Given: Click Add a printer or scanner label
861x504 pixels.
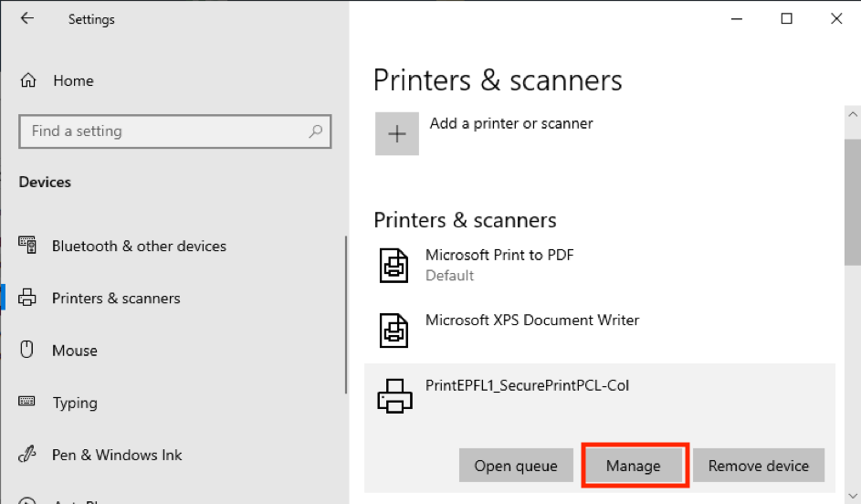Looking at the screenshot, I should 511,123.
